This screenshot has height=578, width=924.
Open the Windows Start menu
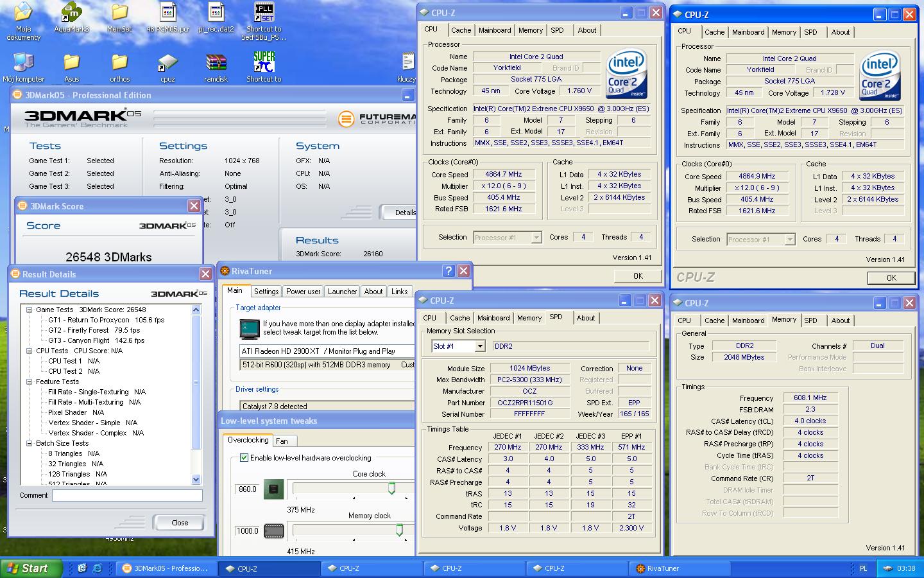point(32,568)
